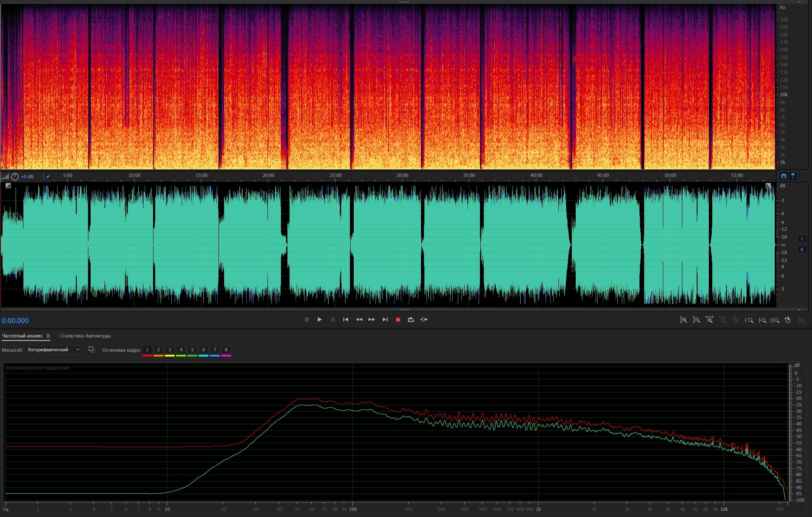This screenshot has height=517, width=812.
Task: Toggle the HUD pin button
Action: coord(48,177)
